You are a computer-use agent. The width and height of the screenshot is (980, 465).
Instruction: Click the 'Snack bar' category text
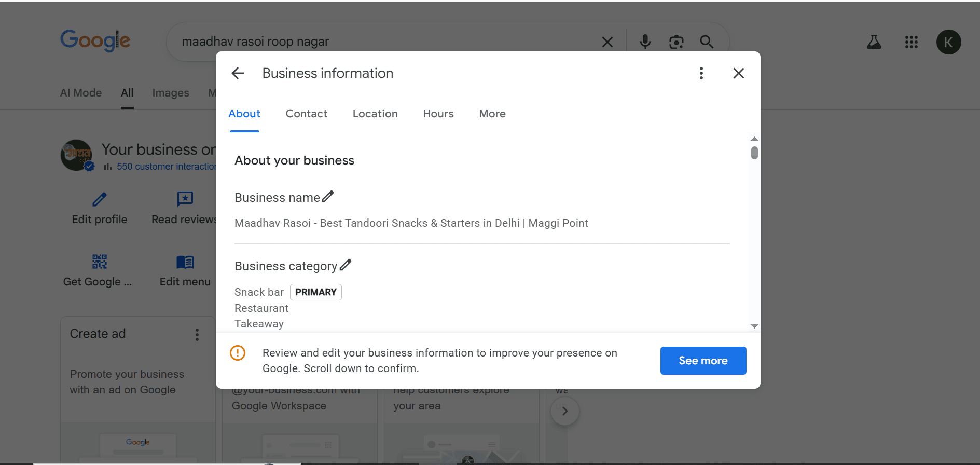pos(259,292)
